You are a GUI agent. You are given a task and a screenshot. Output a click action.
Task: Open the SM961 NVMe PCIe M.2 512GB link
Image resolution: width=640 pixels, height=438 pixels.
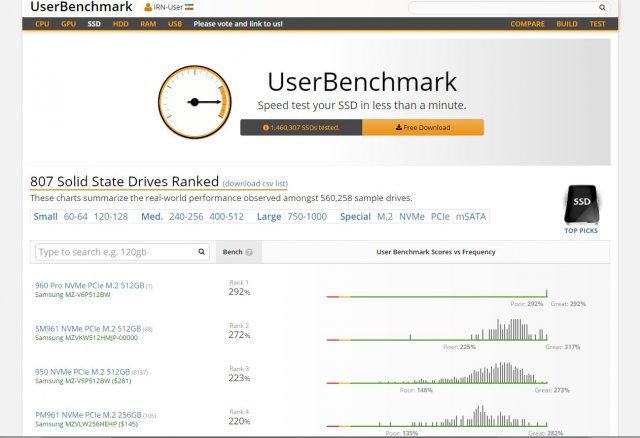tap(87, 328)
